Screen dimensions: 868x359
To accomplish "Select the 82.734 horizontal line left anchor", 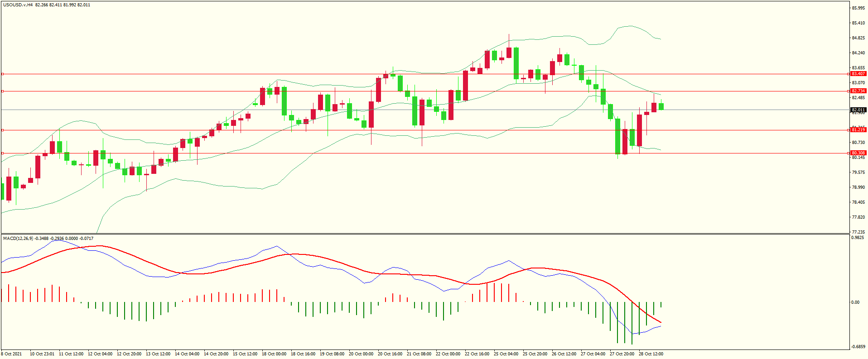I will point(2,91).
